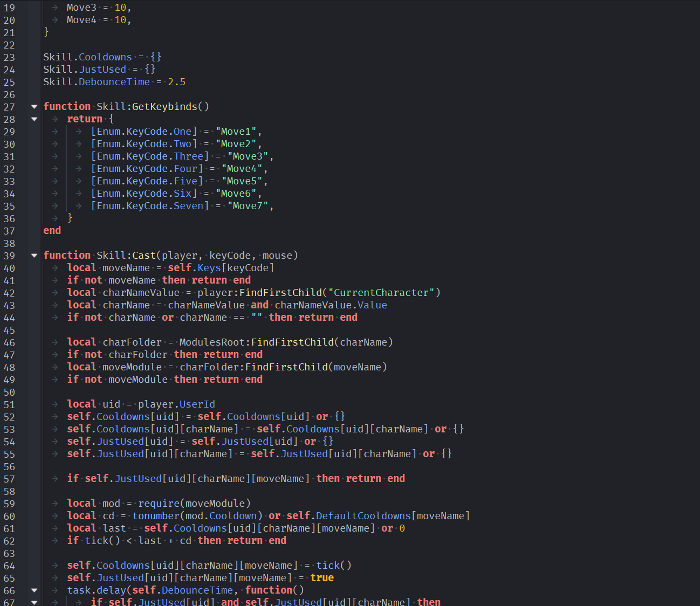Image resolution: width=700 pixels, height=606 pixels.
Task: Click the "Move1" string on line 29
Action: coord(236,132)
